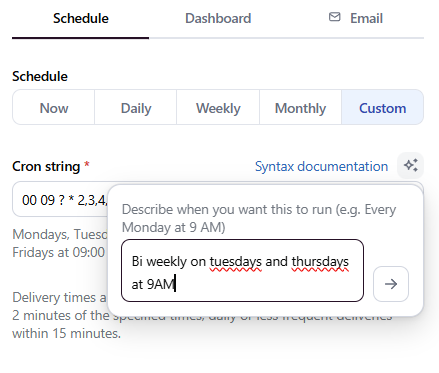Select the Monthly schedule option
439x373 pixels.
pyautogui.click(x=300, y=108)
